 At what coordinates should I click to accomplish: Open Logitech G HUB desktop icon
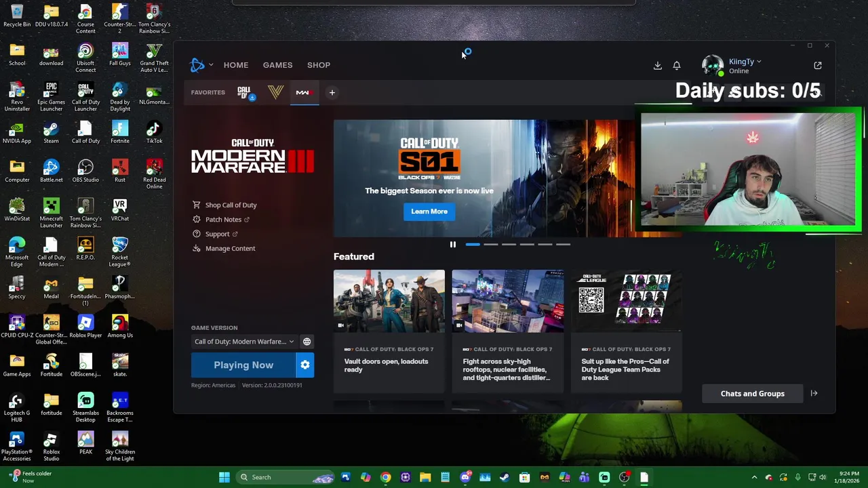(x=17, y=407)
